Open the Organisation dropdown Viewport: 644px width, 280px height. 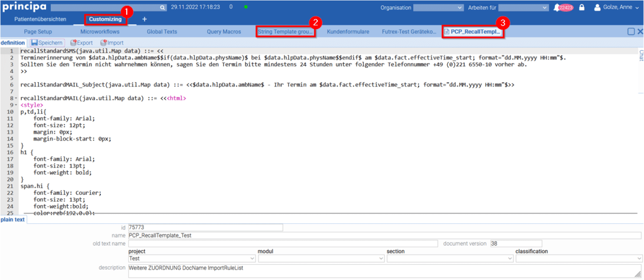438,7
